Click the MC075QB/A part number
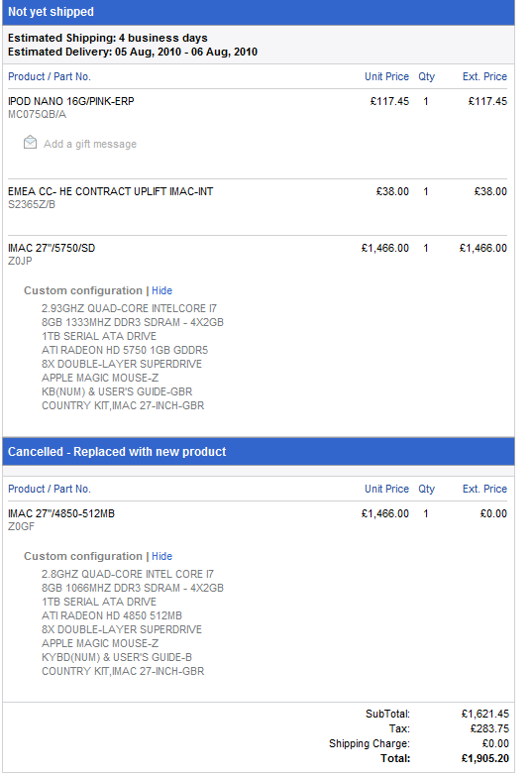The image size is (532, 776). point(37,114)
